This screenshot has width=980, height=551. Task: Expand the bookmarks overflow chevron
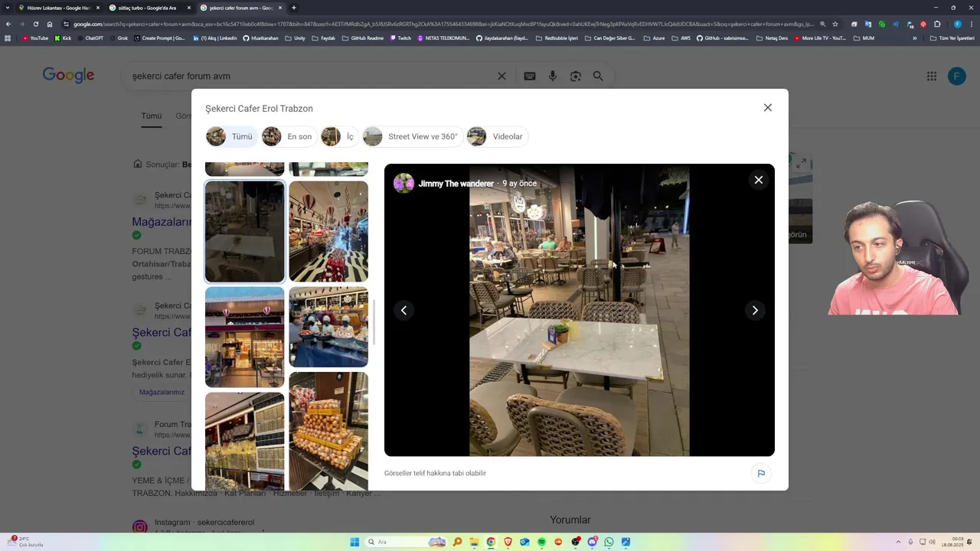click(x=915, y=37)
